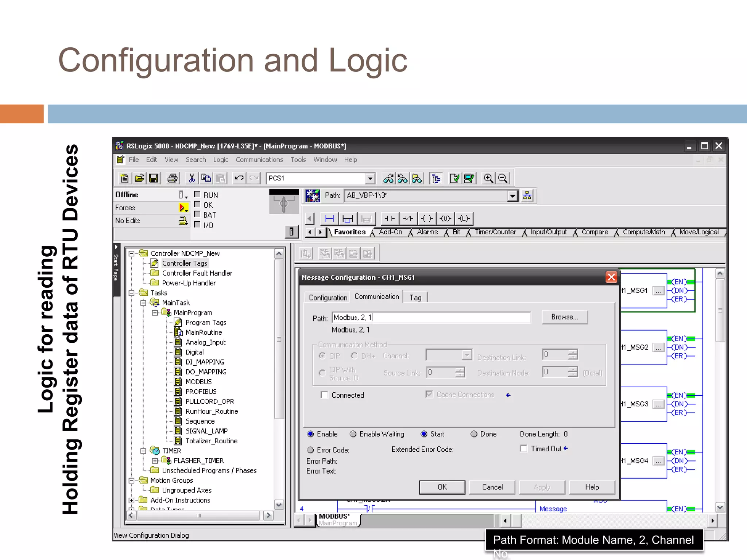Click the Help button in dialog
Screen dimensions: 747x560
pos(592,487)
